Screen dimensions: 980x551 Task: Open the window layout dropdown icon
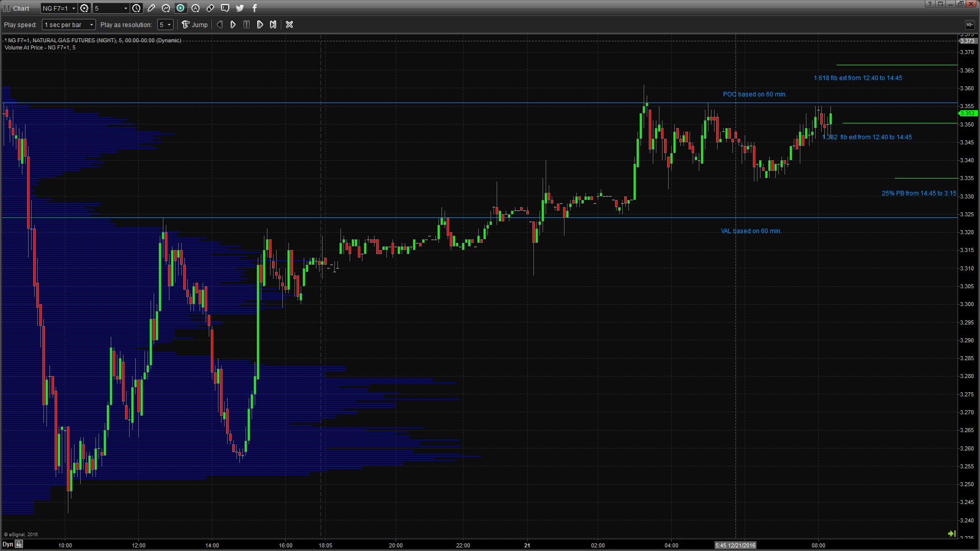[940, 4]
